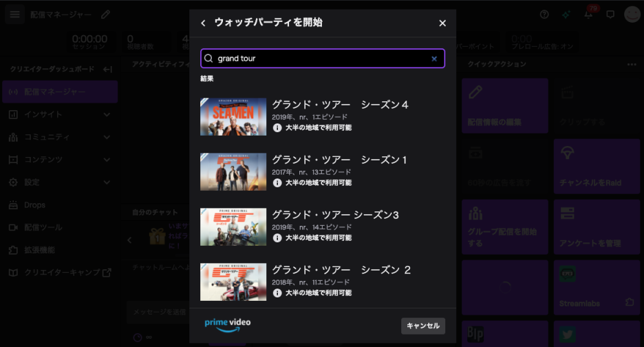Open notifications bell with 79 badge
644x347 pixels.
tap(588, 14)
